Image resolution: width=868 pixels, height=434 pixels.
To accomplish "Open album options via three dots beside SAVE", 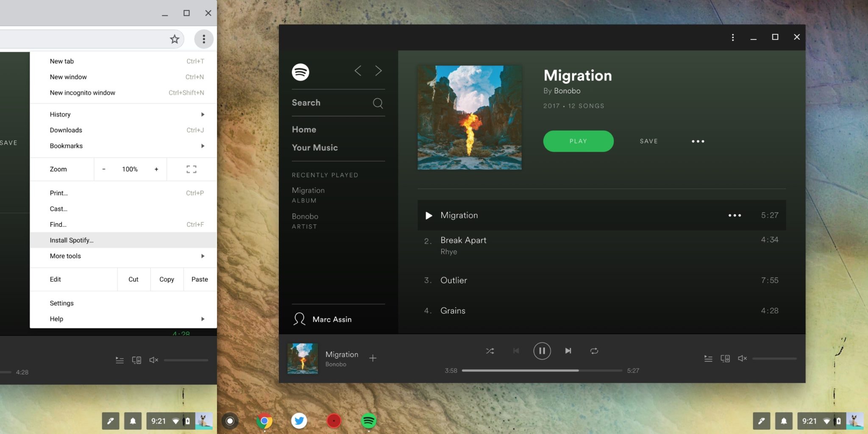I will pos(698,142).
